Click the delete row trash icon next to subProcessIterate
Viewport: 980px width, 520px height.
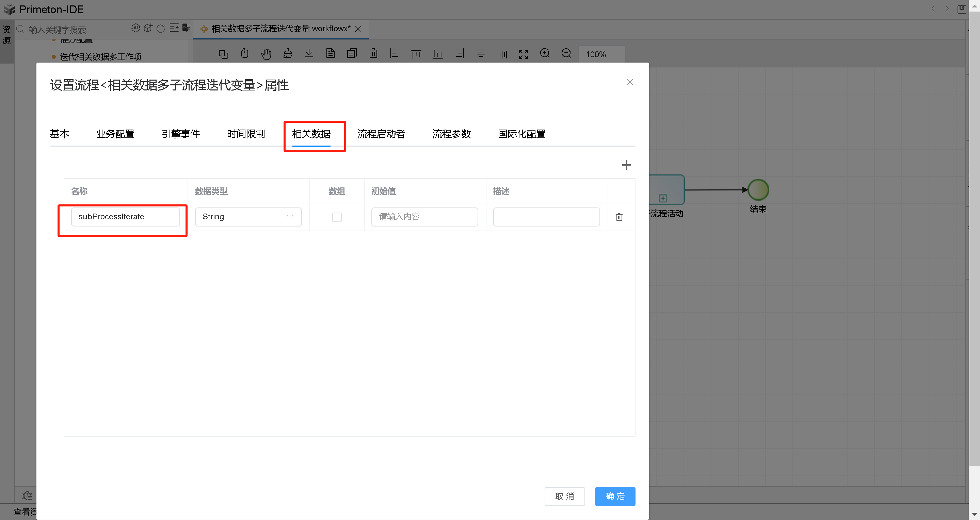coord(619,217)
